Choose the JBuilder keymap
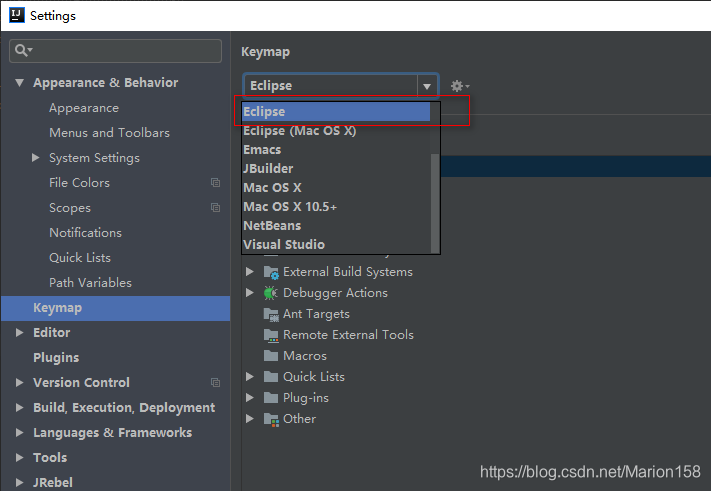This screenshot has height=491, width=711. click(x=336, y=169)
